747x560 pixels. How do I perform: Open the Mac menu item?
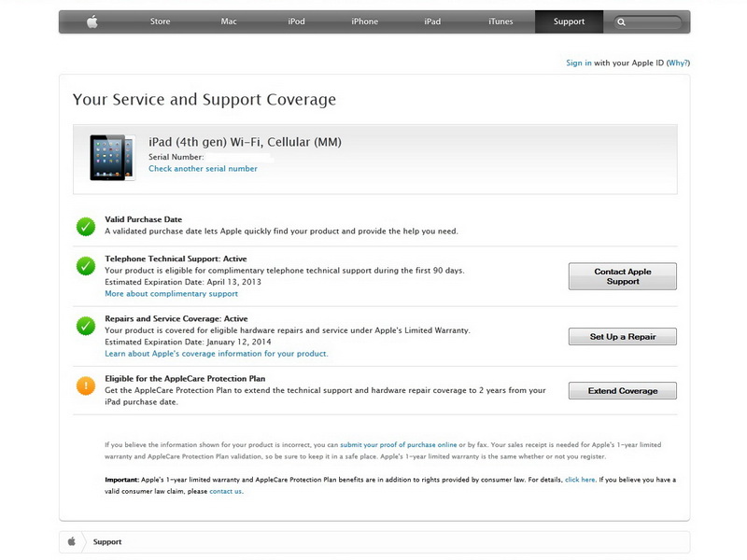(229, 21)
